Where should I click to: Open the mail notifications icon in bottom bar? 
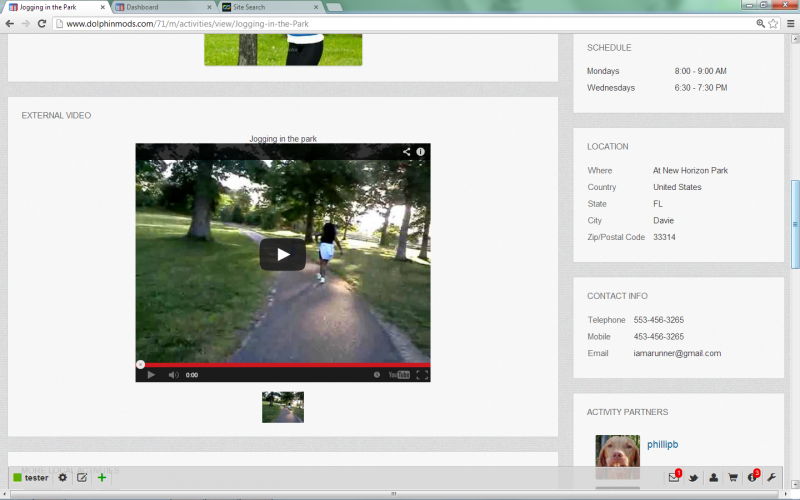(x=674, y=478)
